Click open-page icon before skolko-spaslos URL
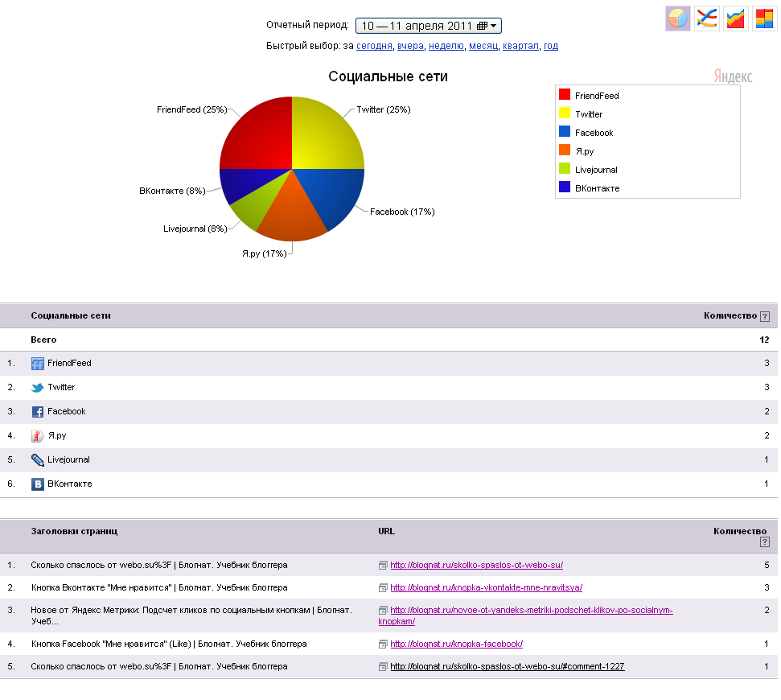 coord(383,566)
